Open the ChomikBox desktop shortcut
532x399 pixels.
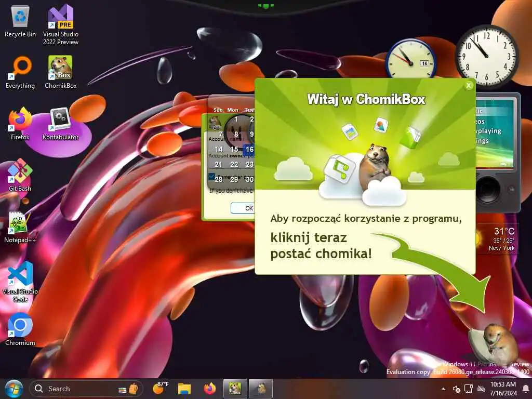(x=61, y=73)
